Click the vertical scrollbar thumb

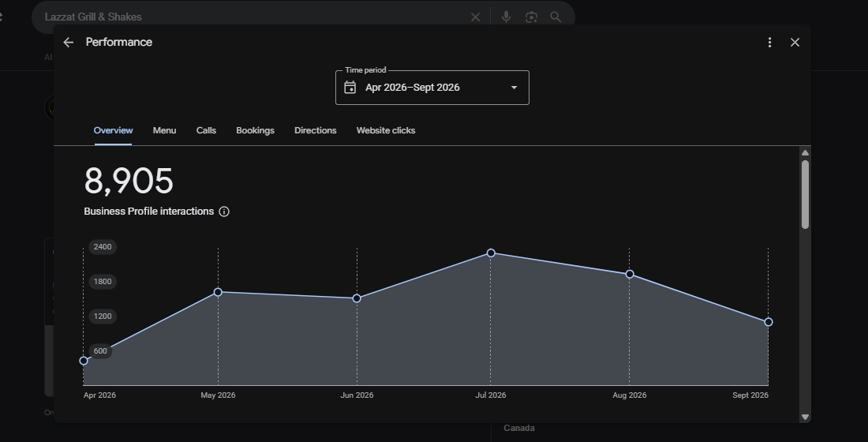(806, 194)
